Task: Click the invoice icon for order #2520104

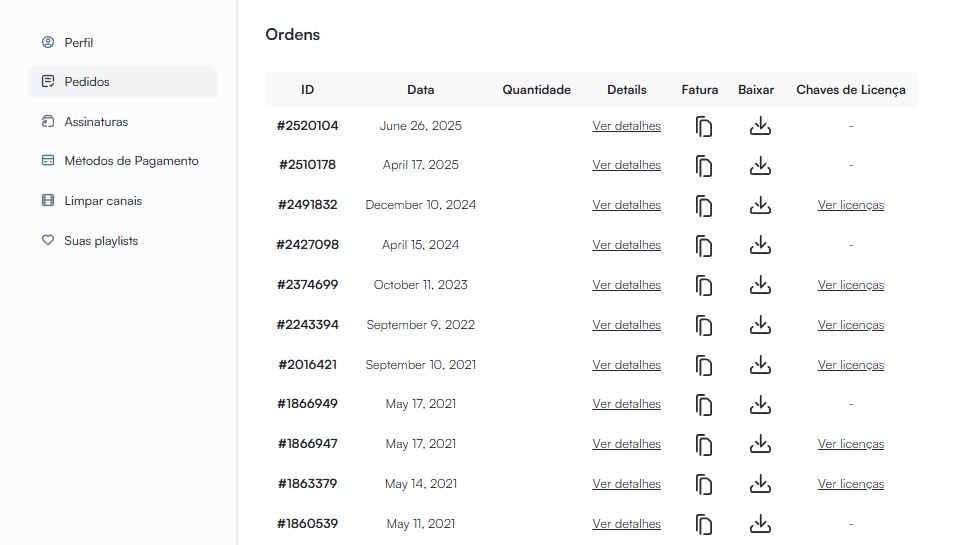Action: coord(704,127)
